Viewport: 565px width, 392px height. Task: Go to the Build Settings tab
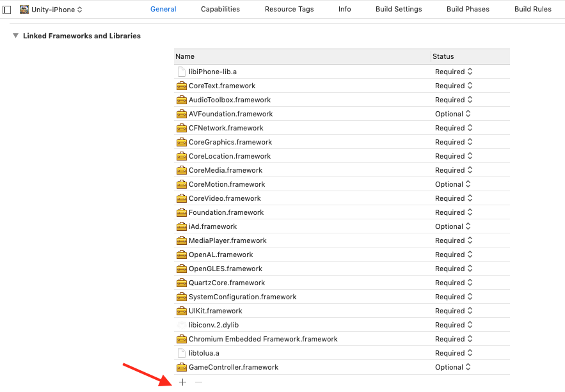[399, 10]
